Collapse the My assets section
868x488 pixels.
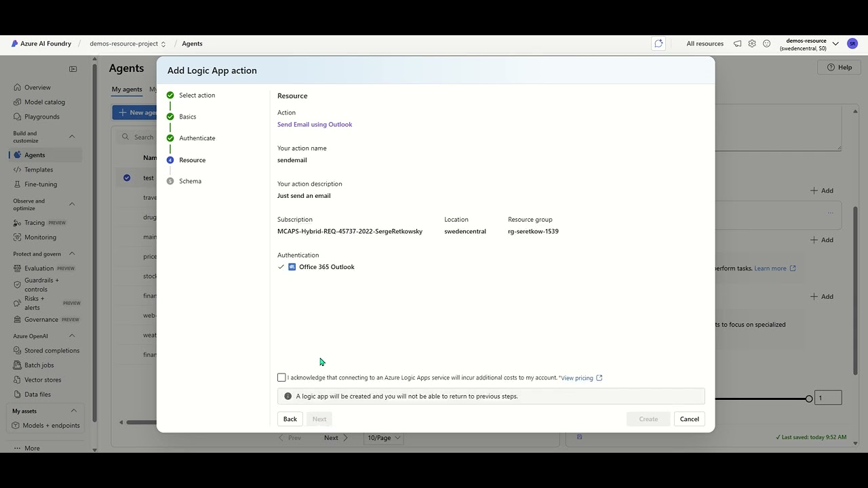click(x=73, y=411)
